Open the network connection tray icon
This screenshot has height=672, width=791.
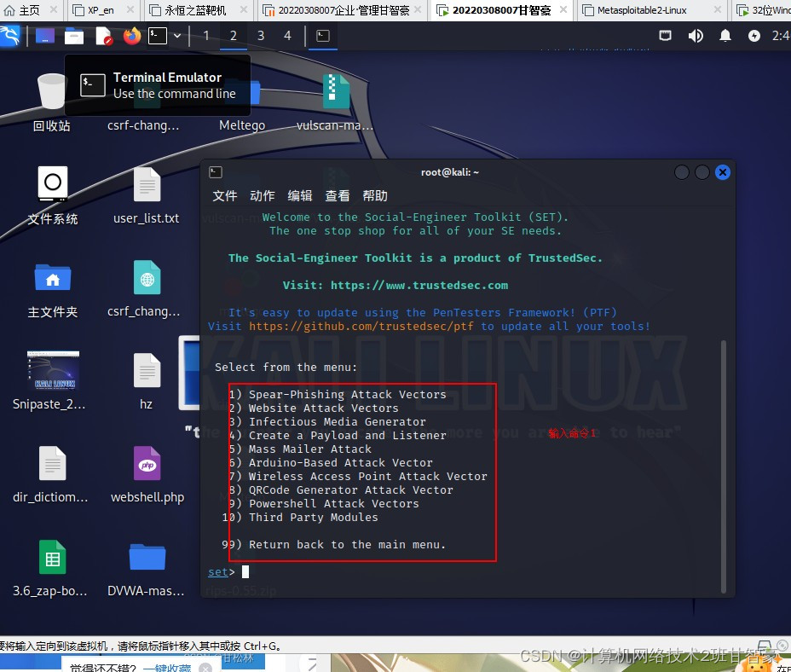click(665, 35)
